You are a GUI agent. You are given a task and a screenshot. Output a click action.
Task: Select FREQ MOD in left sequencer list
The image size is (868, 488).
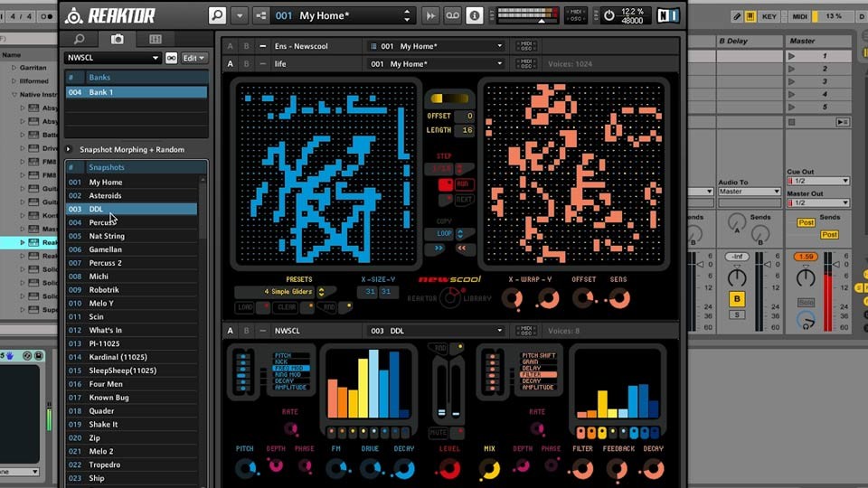click(x=290, y=368)
